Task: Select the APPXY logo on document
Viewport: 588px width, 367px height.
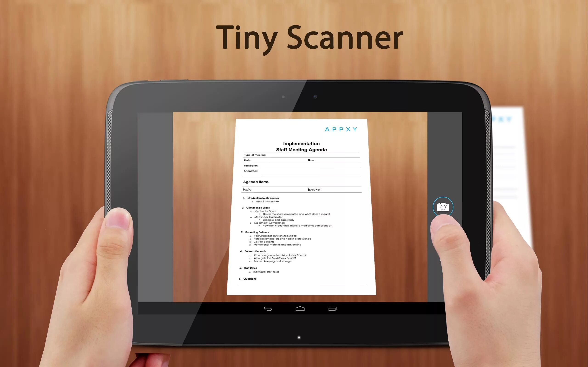Action: tap(341, 129)
